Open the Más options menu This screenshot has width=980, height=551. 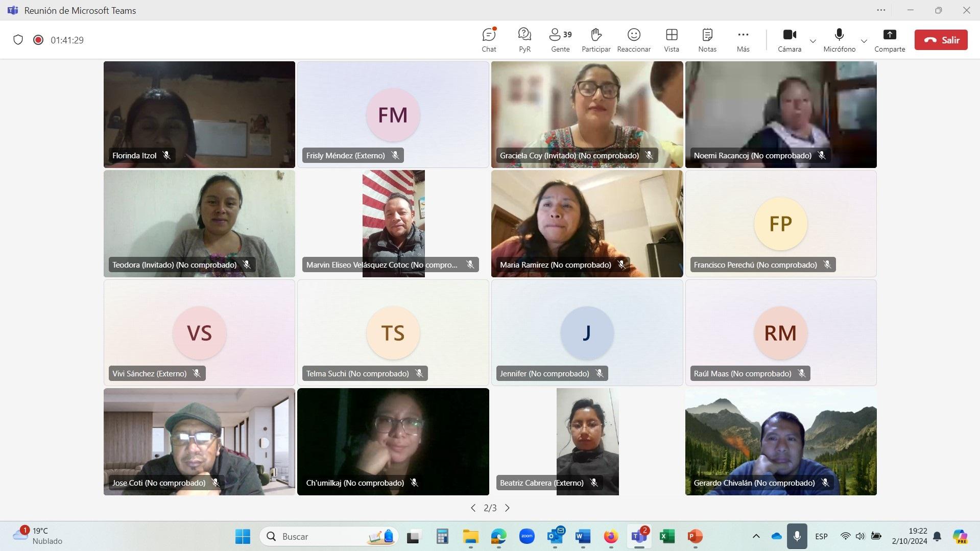[743, 40]
